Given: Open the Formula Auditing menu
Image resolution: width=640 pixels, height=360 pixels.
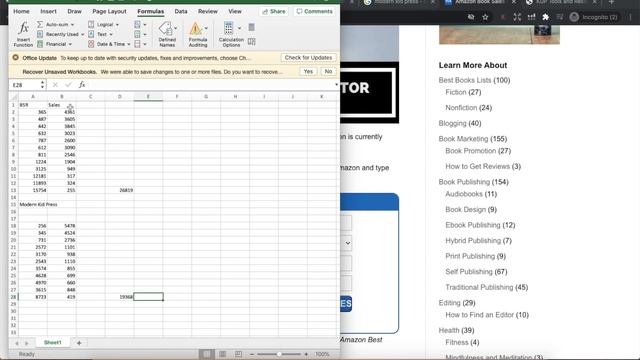Looking at the screenshot, I should point(198,34).
